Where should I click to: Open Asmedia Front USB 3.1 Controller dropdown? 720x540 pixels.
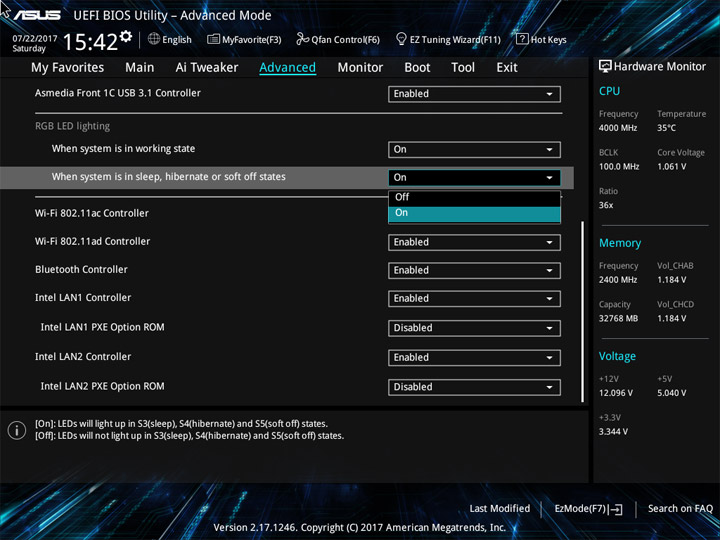tap(474, 94)
